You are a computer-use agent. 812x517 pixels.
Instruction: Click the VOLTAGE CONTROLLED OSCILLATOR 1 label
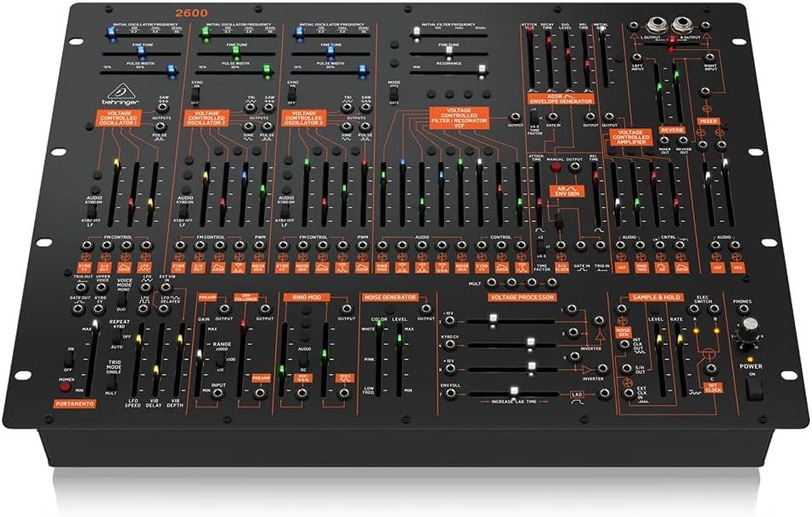[x=118, y=119]
